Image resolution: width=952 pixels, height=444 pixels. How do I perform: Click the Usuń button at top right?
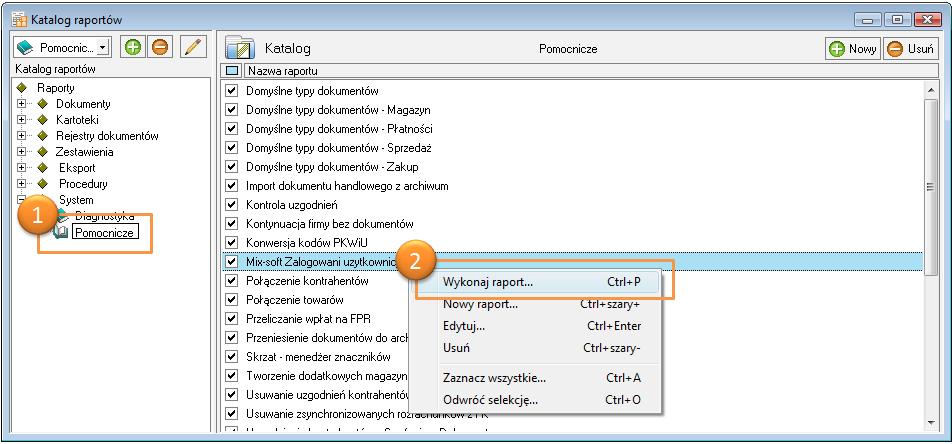pos(909,49)
